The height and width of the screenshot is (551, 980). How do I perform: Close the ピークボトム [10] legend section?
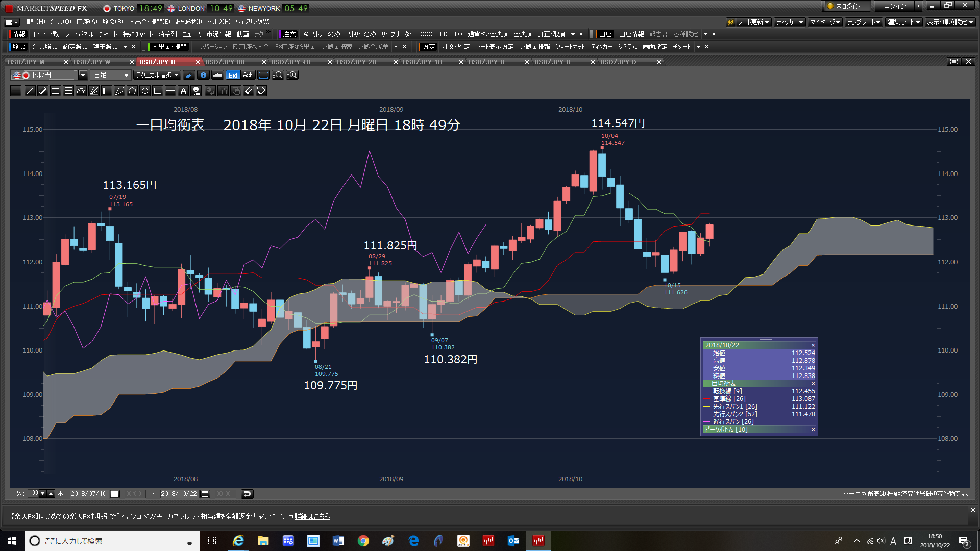point(813,430)
